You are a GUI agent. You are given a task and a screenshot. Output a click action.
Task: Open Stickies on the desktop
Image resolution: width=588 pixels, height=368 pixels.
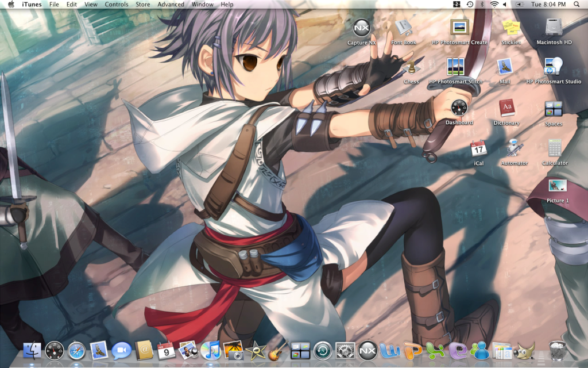click(x=511, y=28)
